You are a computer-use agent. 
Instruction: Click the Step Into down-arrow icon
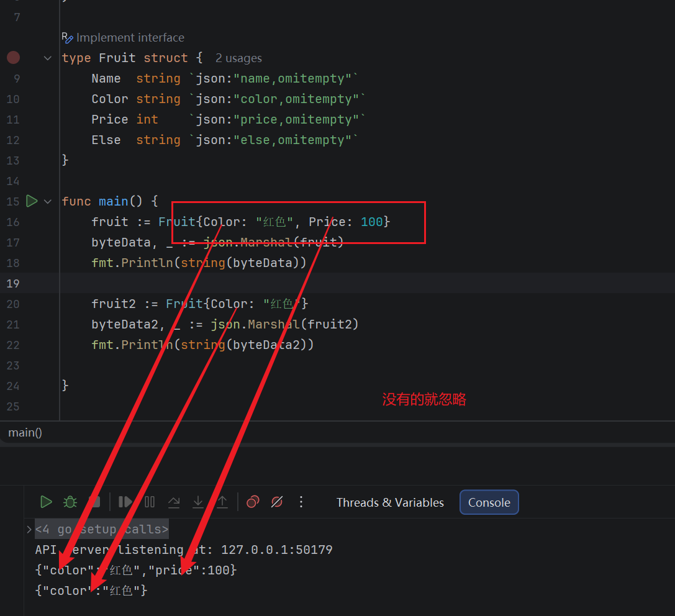point(198,502)
